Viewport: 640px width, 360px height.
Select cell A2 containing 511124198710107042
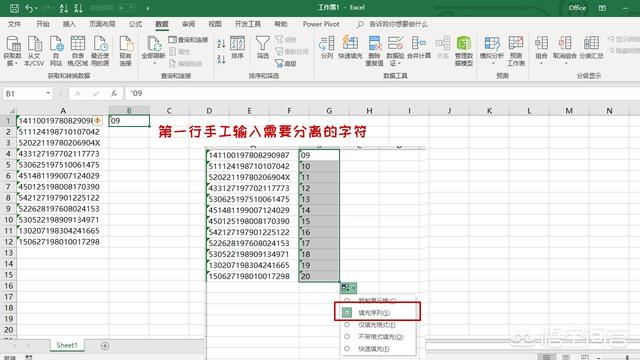click(x=62, y=132)
